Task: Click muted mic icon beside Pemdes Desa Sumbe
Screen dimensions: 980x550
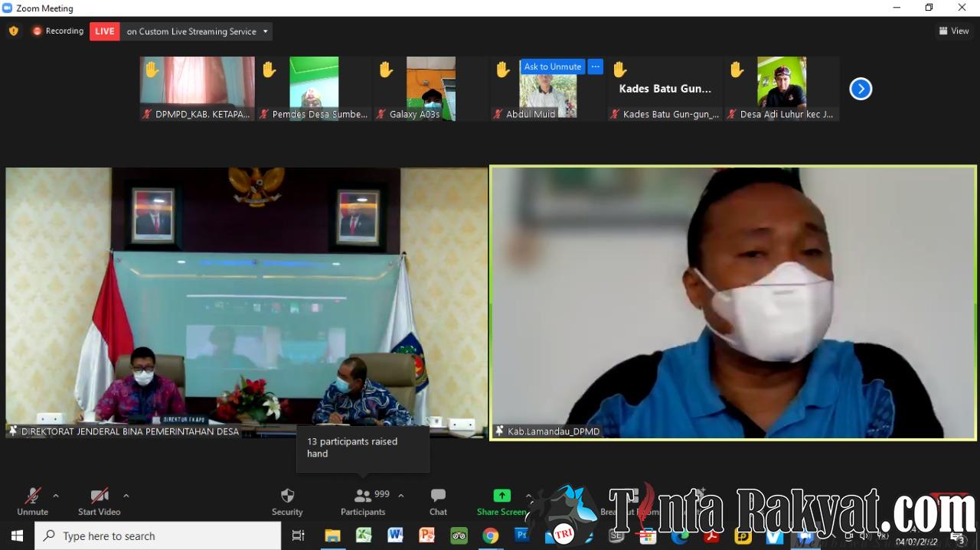Action: (x=264, y=114)
